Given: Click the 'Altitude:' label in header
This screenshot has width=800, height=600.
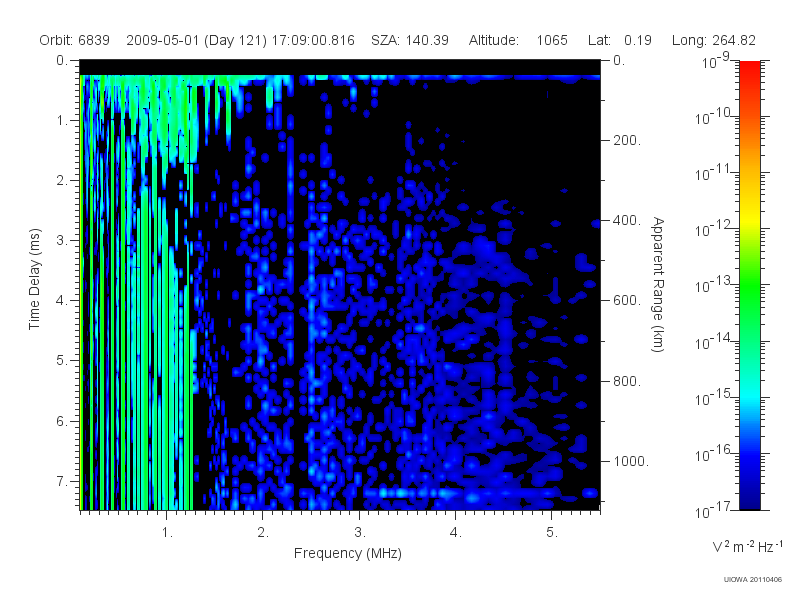Looking at the screenshot, I should tap(494, 40).
